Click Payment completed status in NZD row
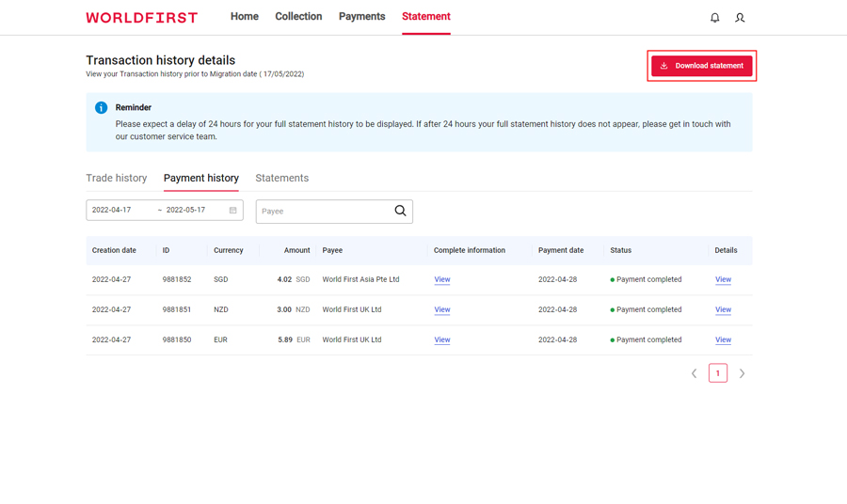Viewport: 847px width, 504px height. 646,309
